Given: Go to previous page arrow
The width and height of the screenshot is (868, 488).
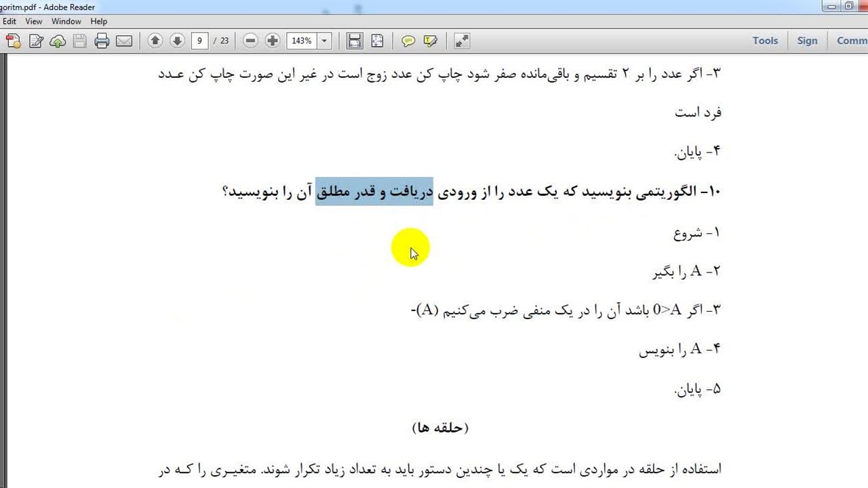Looking at the screenshot, I should pyautogui.click(x=155, y=41).
